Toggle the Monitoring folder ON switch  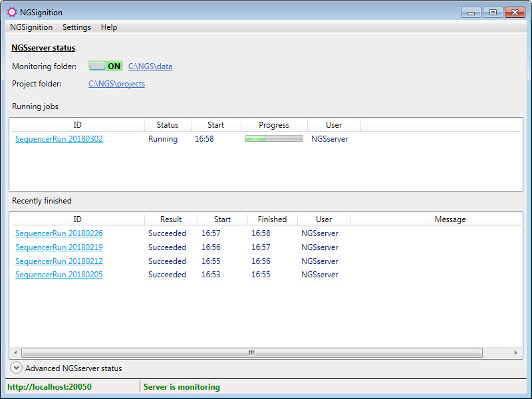(x=106, y=66)
